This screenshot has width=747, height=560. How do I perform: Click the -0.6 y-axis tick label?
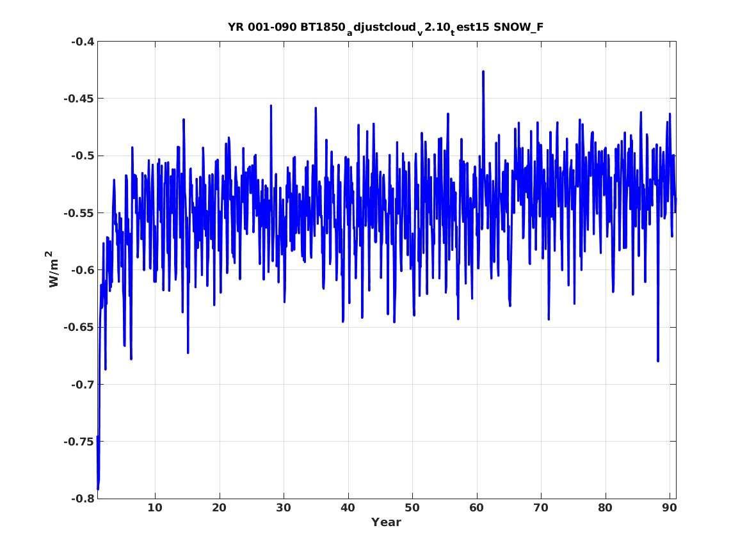click(83, 270)
